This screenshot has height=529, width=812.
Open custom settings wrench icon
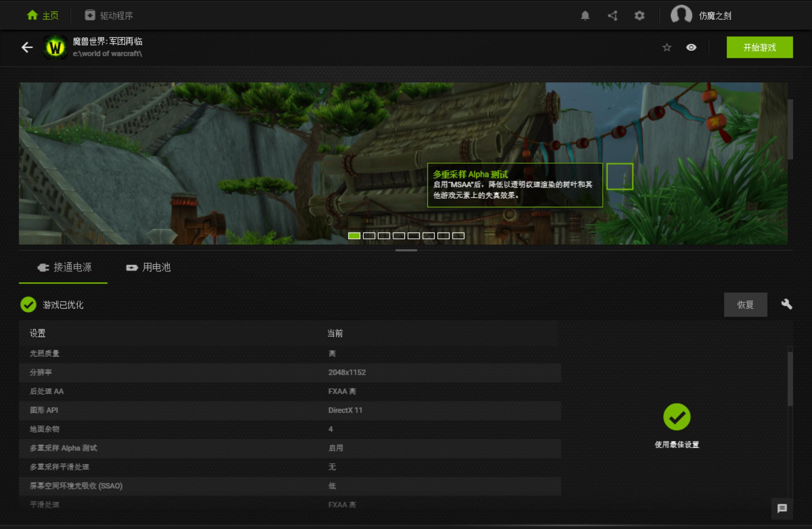tap(786, 304)
